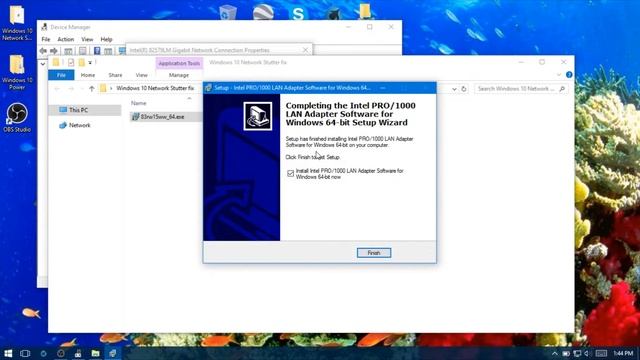640x360 pixels.
Task: Open Windows 10 Power desktop folder
Action: tap(17, 72)
